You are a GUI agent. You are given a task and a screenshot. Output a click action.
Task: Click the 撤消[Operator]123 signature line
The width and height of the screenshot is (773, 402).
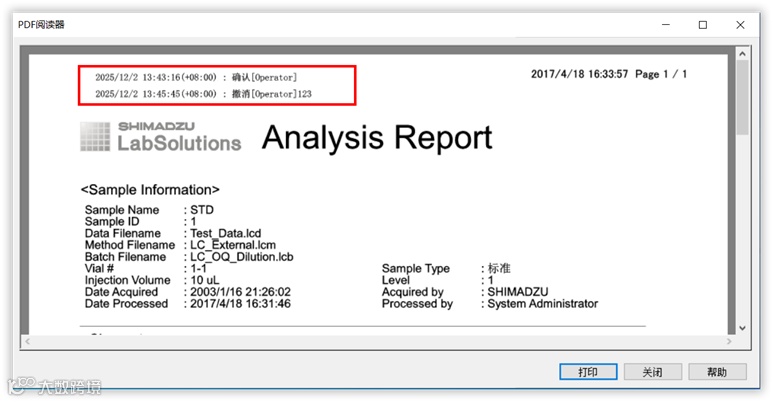204,94
